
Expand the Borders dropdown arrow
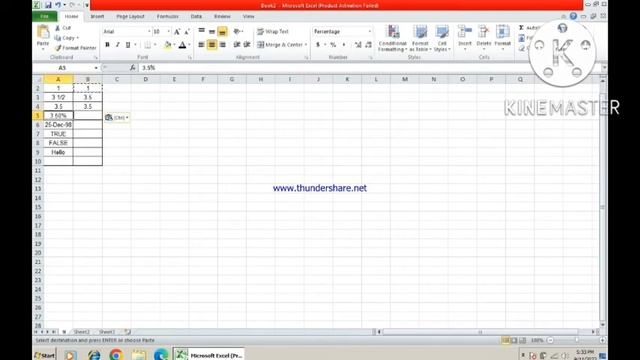155,45
